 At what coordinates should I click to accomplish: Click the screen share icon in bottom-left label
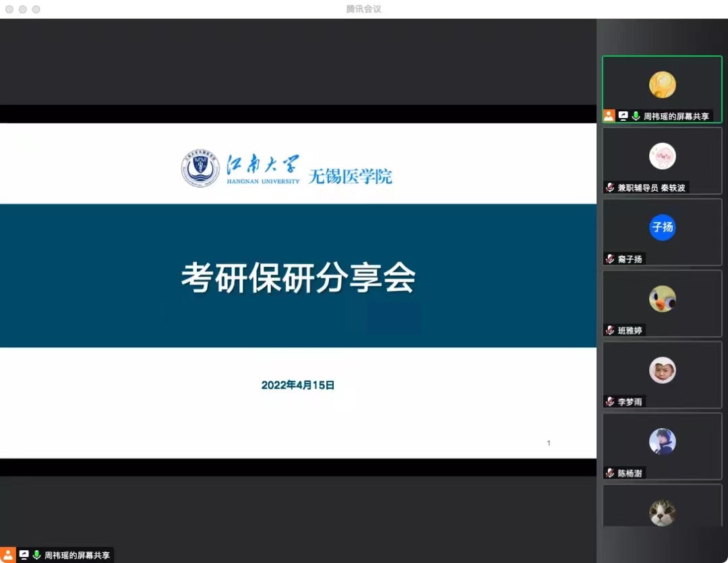tap(24, 555)
